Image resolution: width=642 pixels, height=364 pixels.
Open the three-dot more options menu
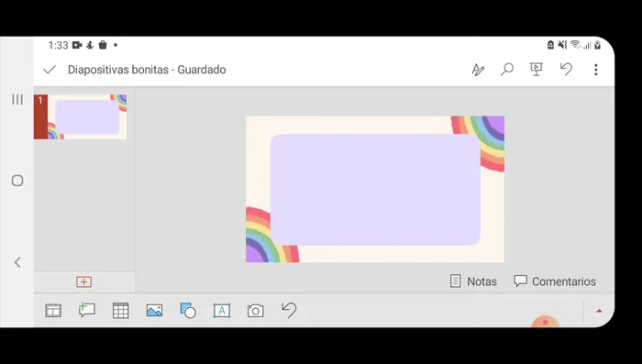click(x=596, y=70)
